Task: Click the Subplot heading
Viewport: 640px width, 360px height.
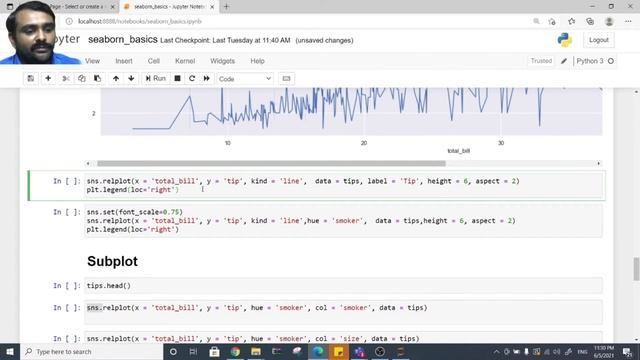Action: [112, 261]
